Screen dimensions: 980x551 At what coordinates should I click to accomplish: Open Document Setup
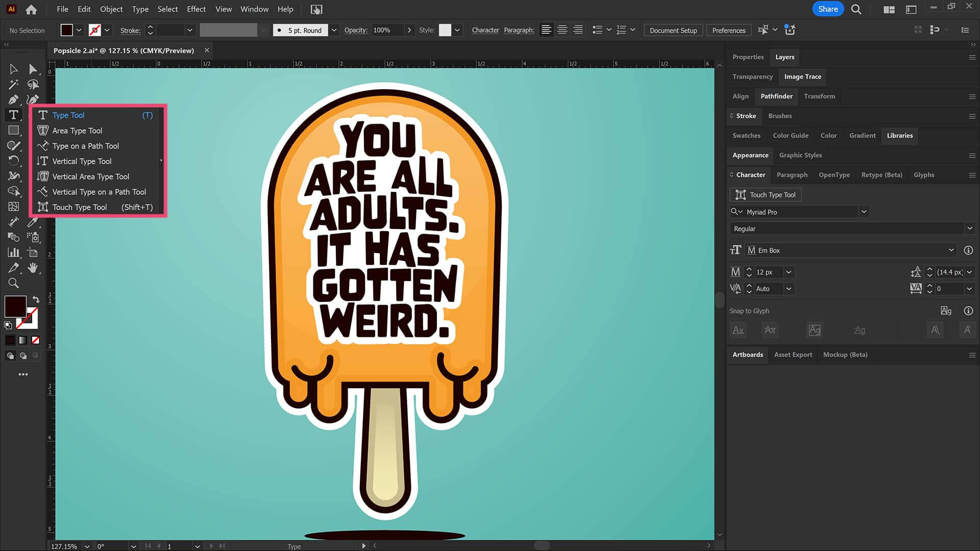[x=673, y=30]
